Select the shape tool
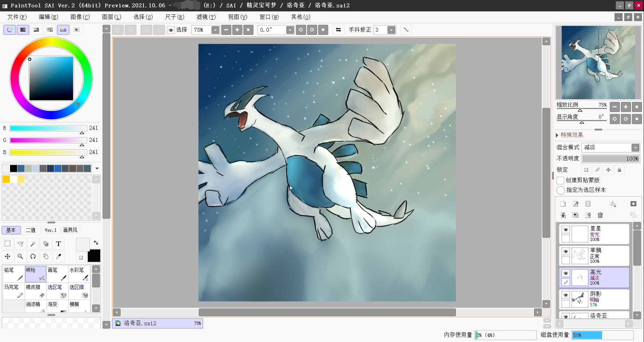Screen dimensions: 644x342 point(46,244)
